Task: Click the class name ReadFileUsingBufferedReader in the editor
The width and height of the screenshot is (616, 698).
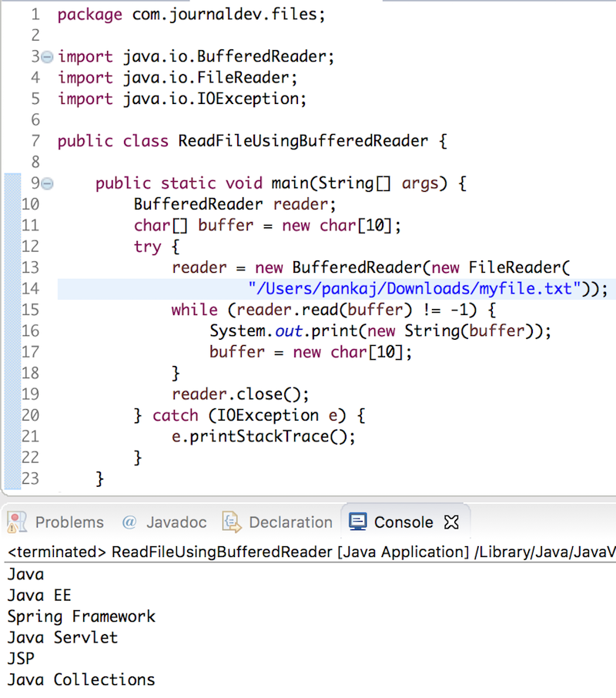Action: click(303, 141)
